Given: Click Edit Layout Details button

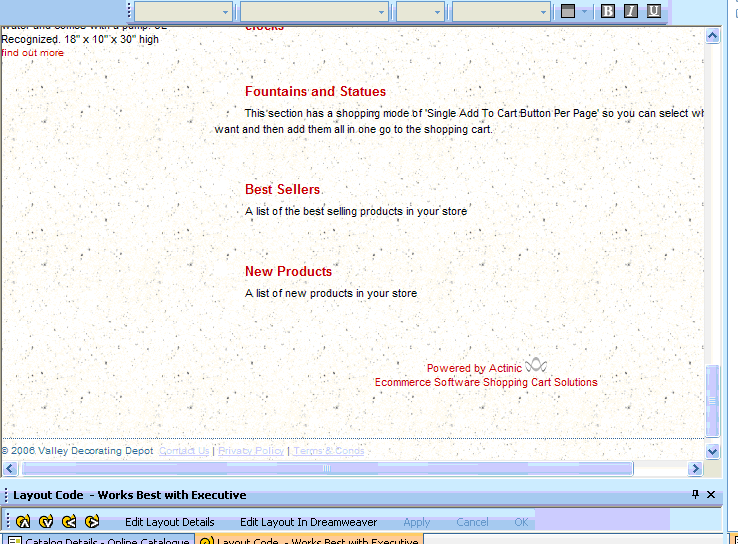Looking at the screenshot, I should coord(169,522).
